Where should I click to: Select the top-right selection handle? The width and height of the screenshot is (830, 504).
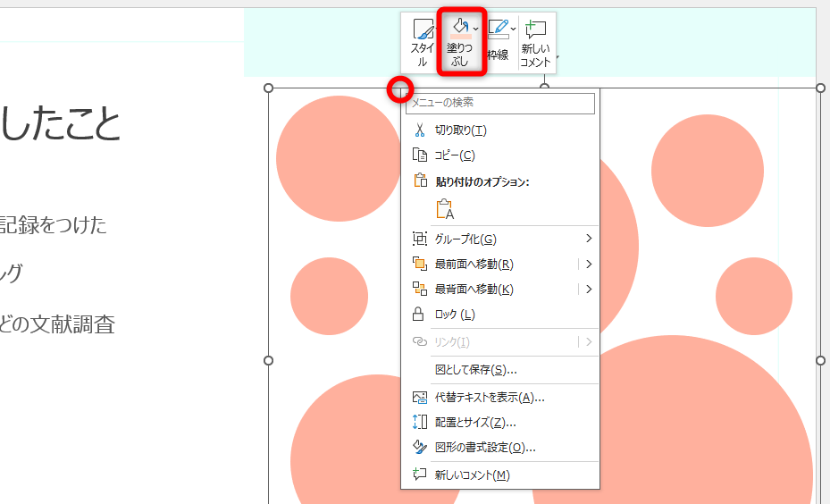coord(820,88)
